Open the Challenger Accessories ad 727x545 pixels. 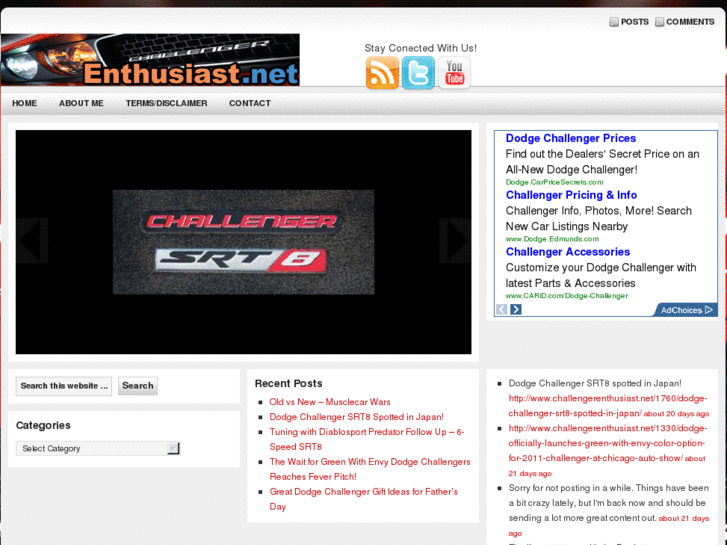(x=568, y=252)
